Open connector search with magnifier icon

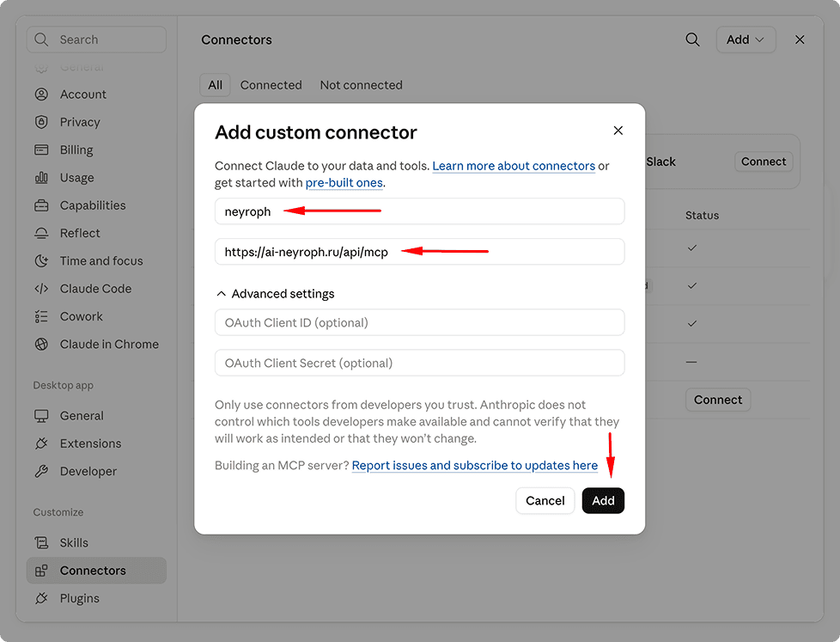[692, 40]
